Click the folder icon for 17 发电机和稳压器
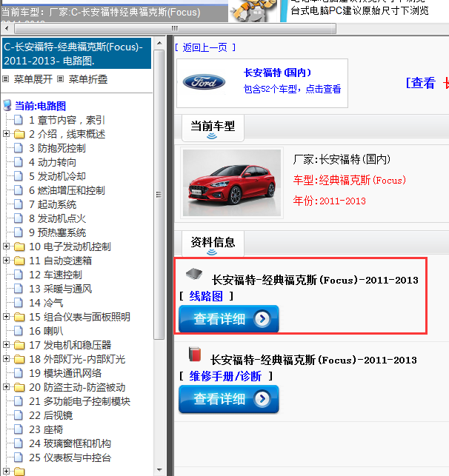449x476 pixels. tap(19, 345)
